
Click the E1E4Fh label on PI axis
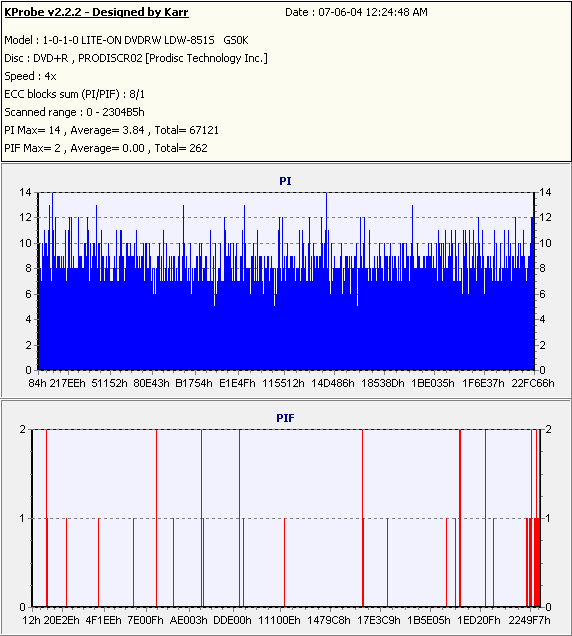(237, 383)
